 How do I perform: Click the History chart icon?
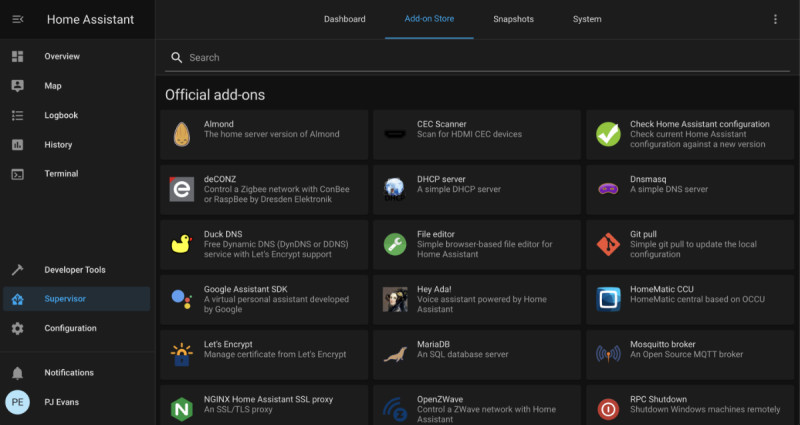[x=17, y=144]
